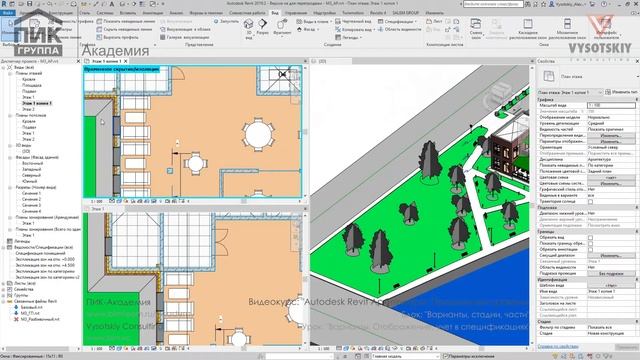
Task: Close the project browser panel
Action: [x=78, y=61]
